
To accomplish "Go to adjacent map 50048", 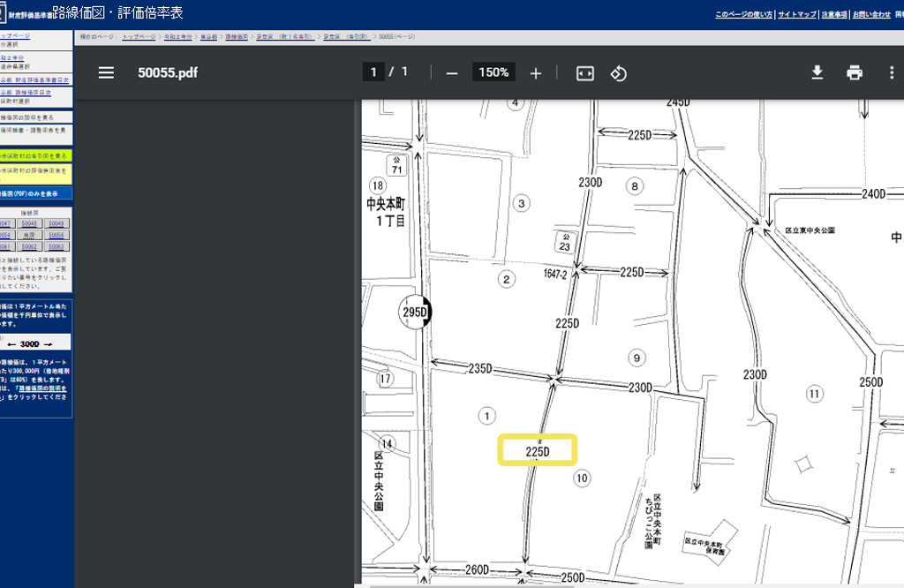I will coord(30,224).
